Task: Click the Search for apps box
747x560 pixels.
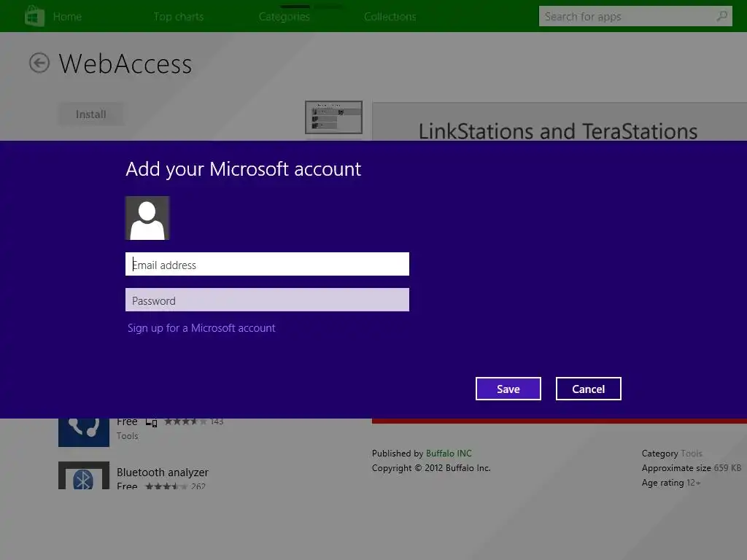Action: click(x=635, y=16)
